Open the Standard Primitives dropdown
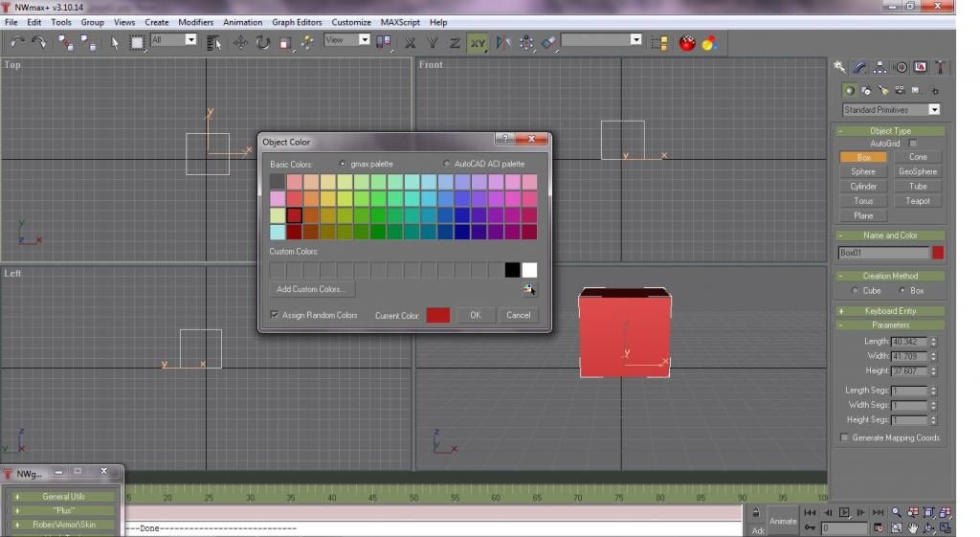Image resolution: width=980 pixels, height=537 pixels. (x=890, y=110)
